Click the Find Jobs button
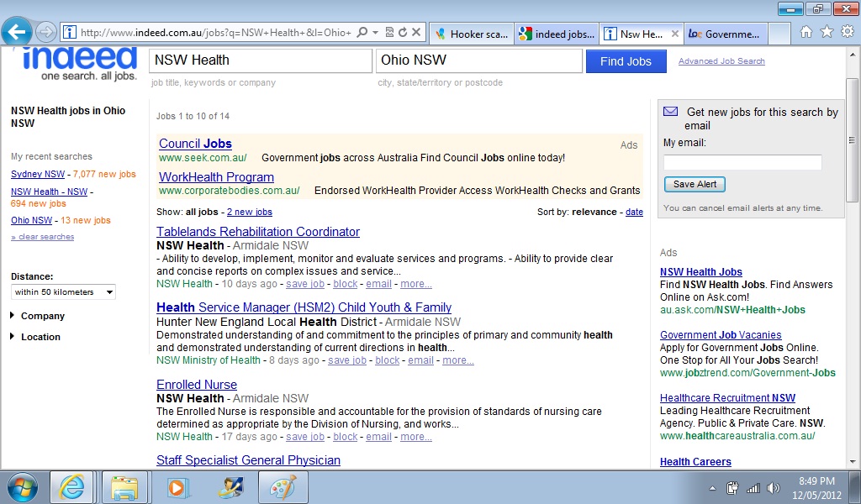861x504 pixels. [x=626, y=61]
